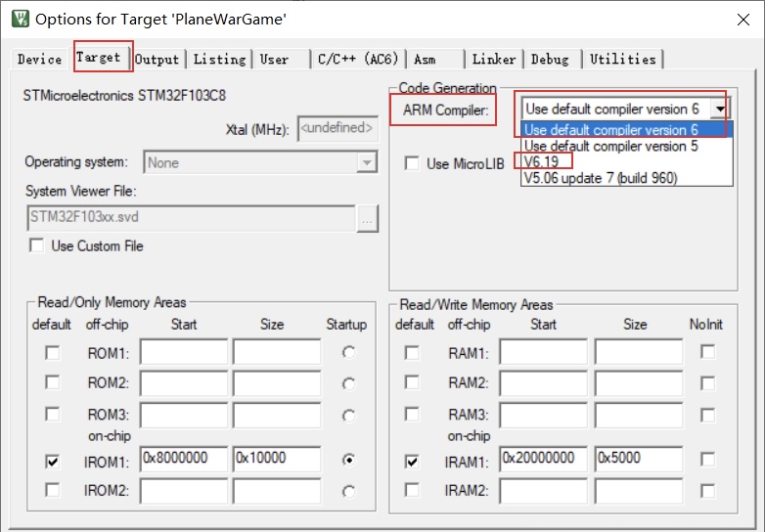Edit the IROM1 Size field 0x10000

[277, 459]
